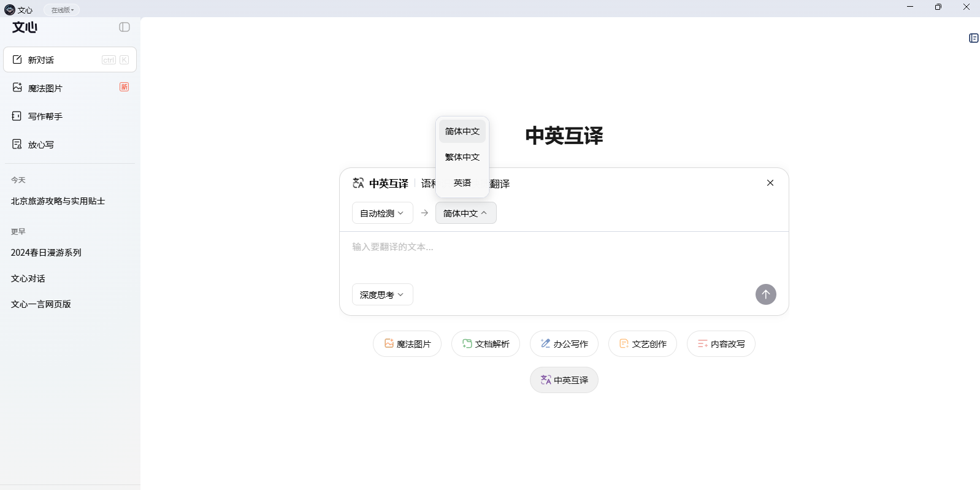Expand the 自动检测 source language dropdown
Viewport: 980px width, 490px height.
click(x=382, y=213)
